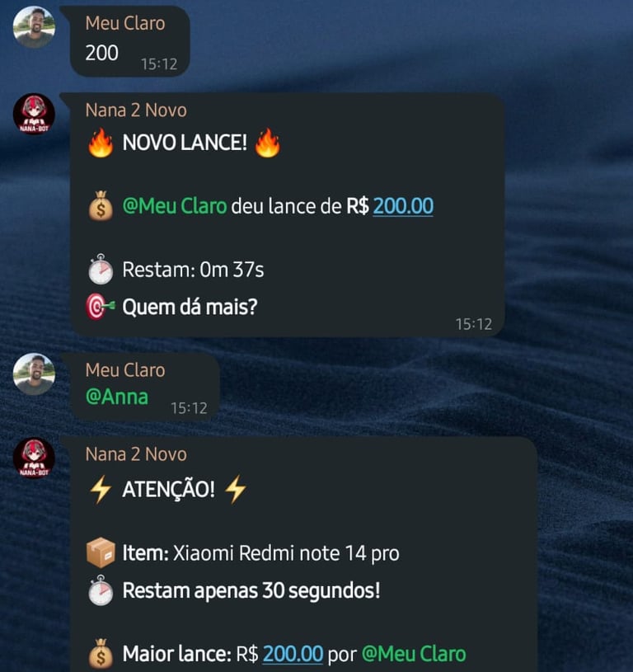Tap the money bag emoji before @Meu Claro deu lance
The width and height of the screenshot is (633, 672).
(x=101, y=206)
